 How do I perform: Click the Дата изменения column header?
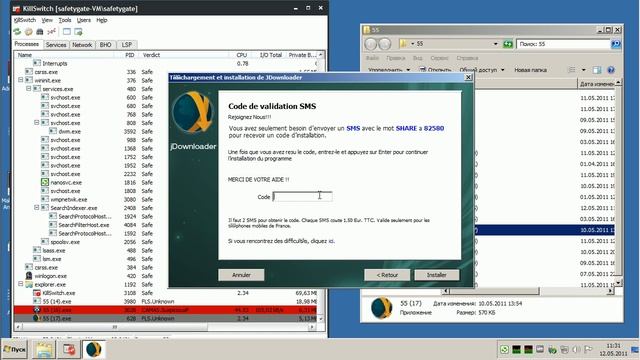(x=596, y=84)
